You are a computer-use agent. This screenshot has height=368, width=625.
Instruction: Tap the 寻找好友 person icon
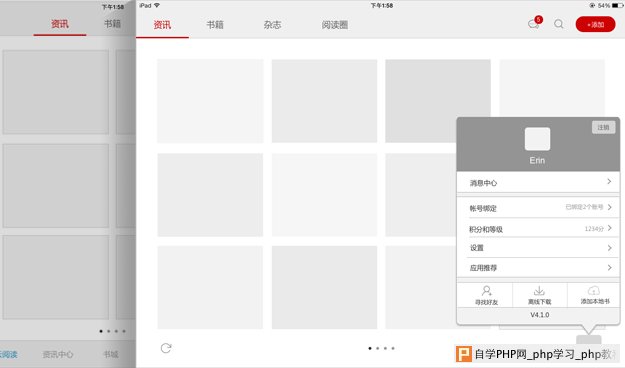coord(486,291)
